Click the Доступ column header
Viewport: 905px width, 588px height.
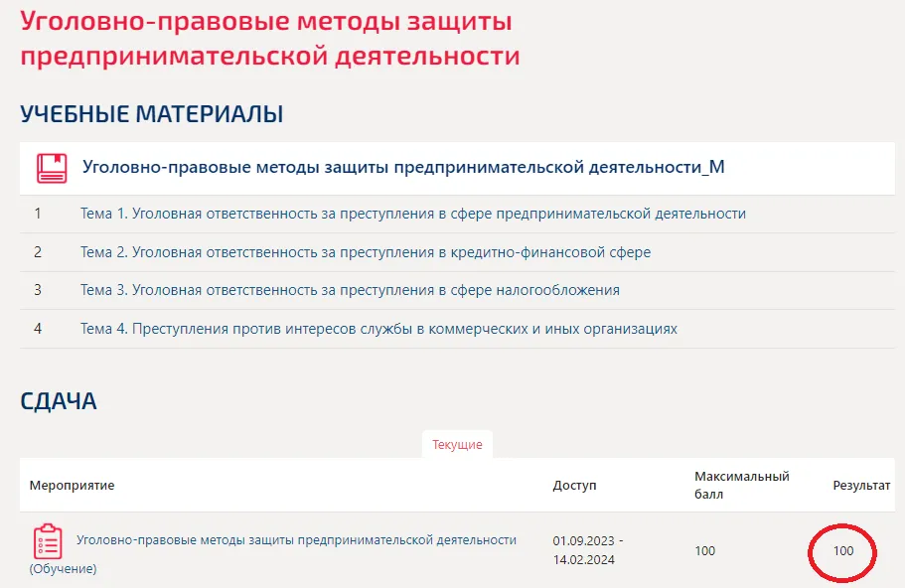pyautogui.click(x=574, y=486)
